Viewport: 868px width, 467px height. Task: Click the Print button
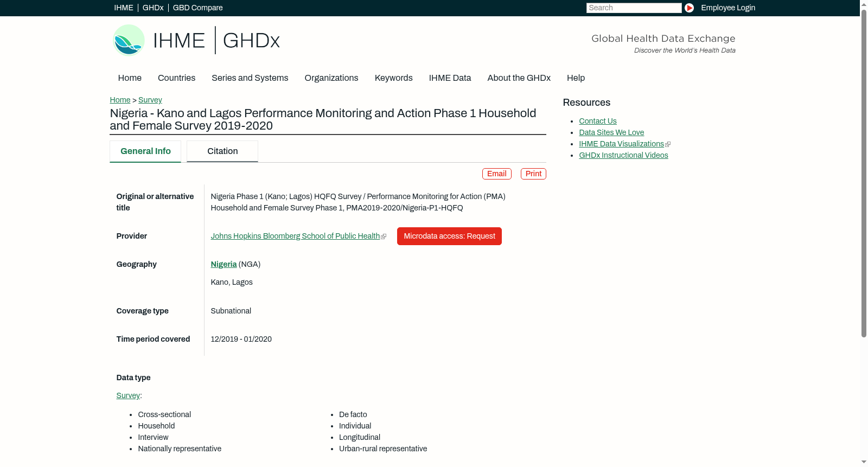pyautogui.click(x=533, y=174)
